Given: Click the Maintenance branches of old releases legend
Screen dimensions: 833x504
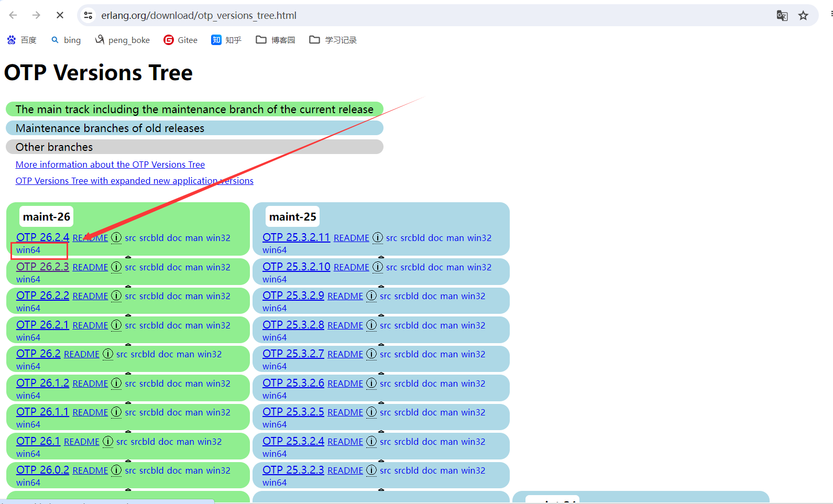Looking at the screenshot, I should [194, 128].
